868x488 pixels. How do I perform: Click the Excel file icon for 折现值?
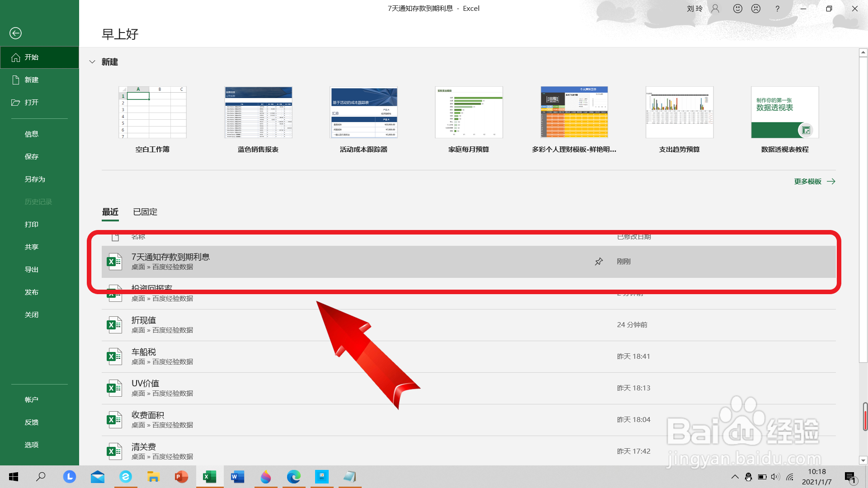(114, 325)
